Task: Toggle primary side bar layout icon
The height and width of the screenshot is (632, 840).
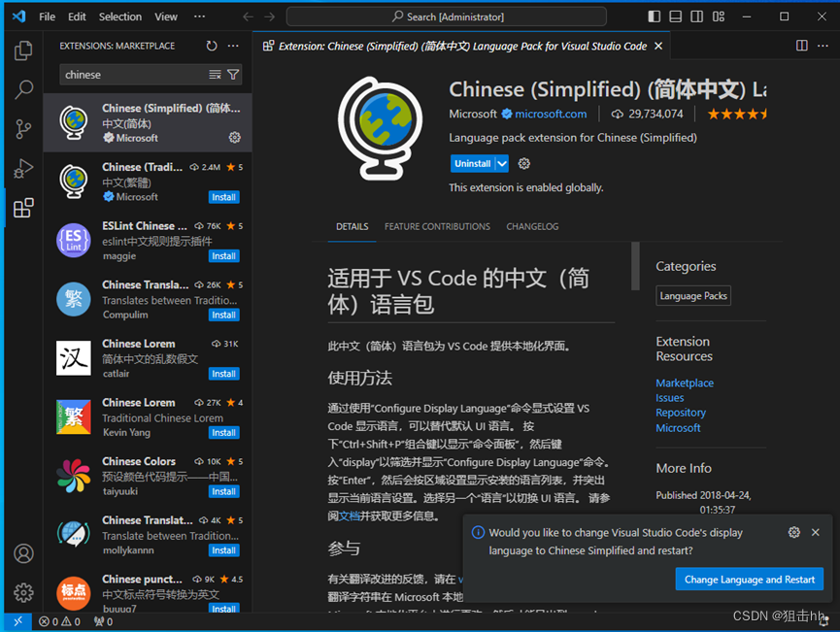Action: pos(655,17)
